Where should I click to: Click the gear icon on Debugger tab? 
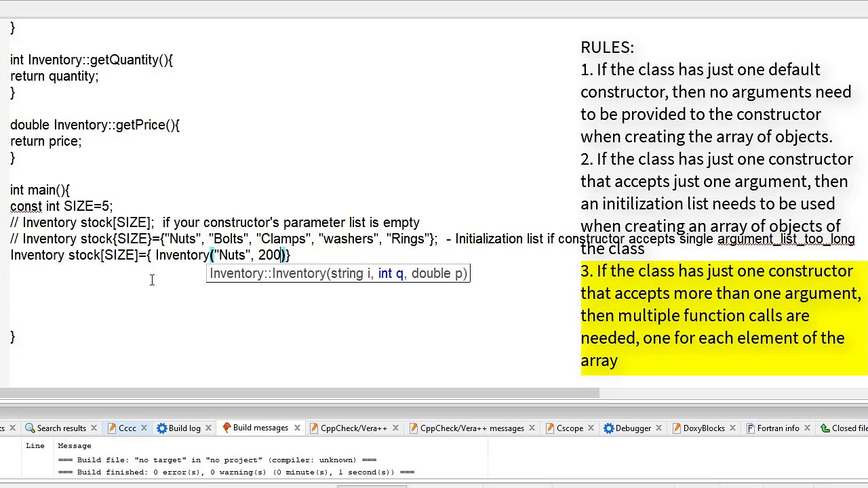pos(608,428)
